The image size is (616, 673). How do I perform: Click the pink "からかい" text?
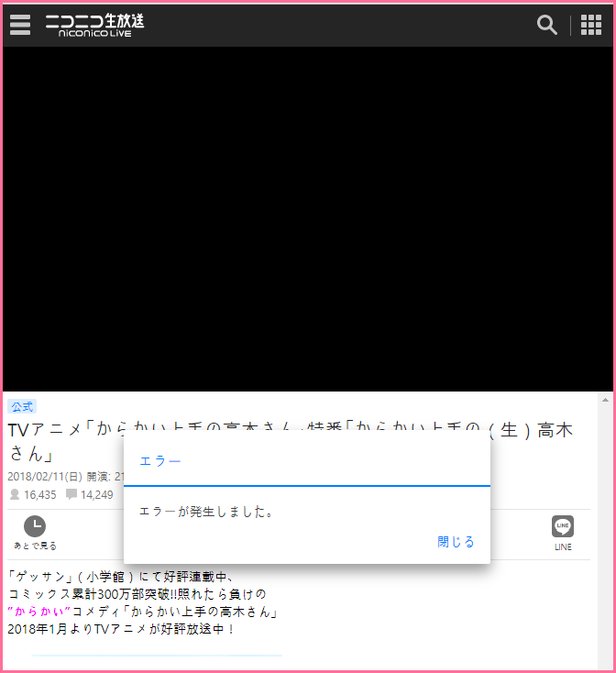(38, 612)
